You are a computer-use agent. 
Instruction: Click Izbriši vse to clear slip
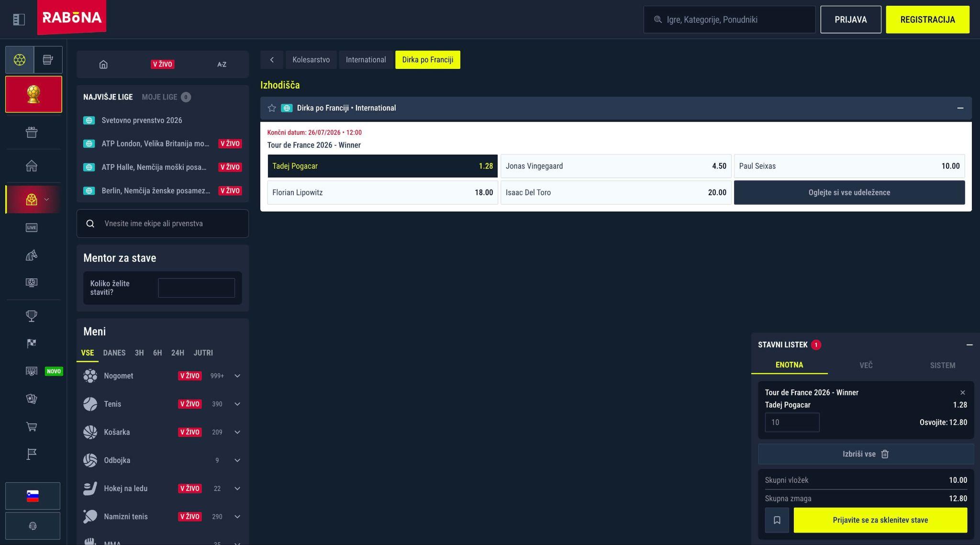click(x=866, y=454)
